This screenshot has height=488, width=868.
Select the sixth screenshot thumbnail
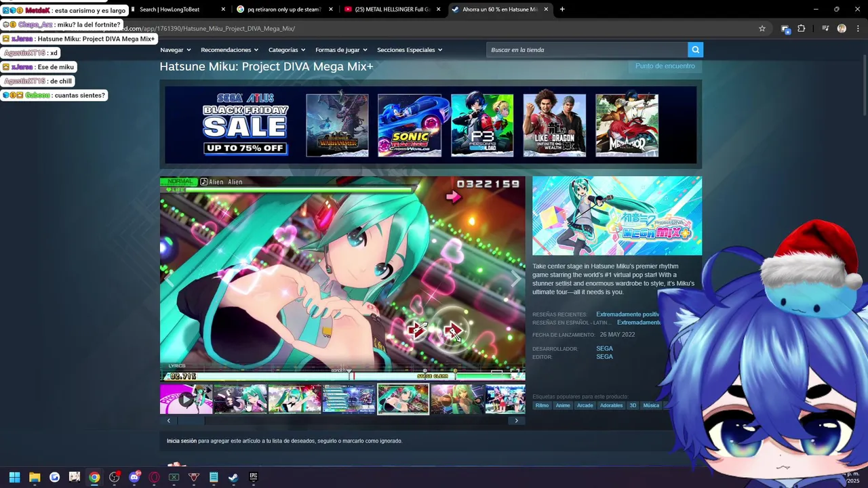tap(457, 399)
